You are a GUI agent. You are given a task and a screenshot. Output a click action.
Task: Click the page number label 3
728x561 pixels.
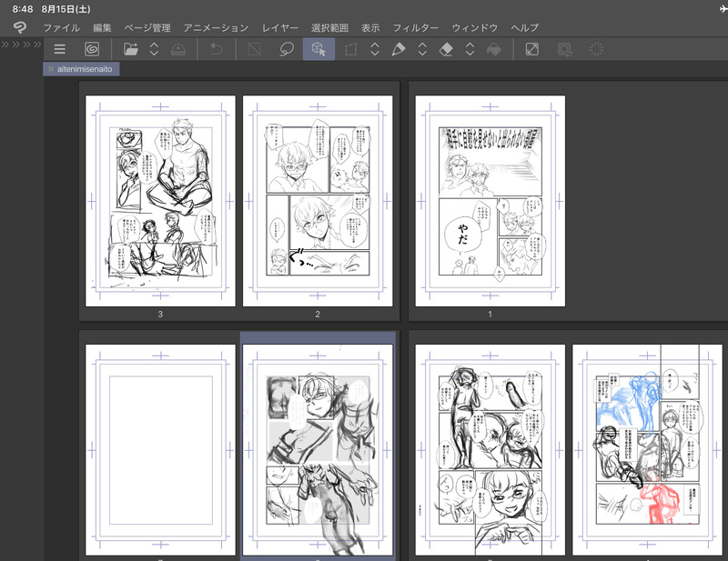pos(160,314)
